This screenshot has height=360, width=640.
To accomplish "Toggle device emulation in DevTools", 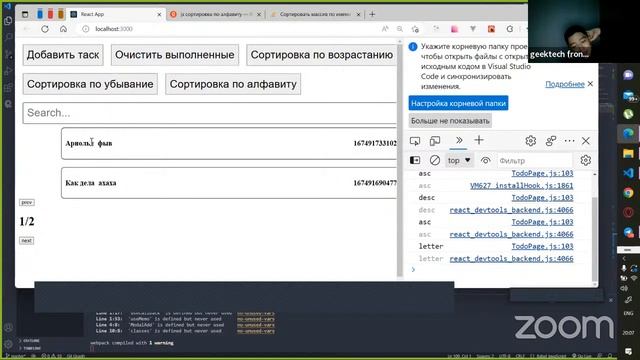I will point(435,141).
